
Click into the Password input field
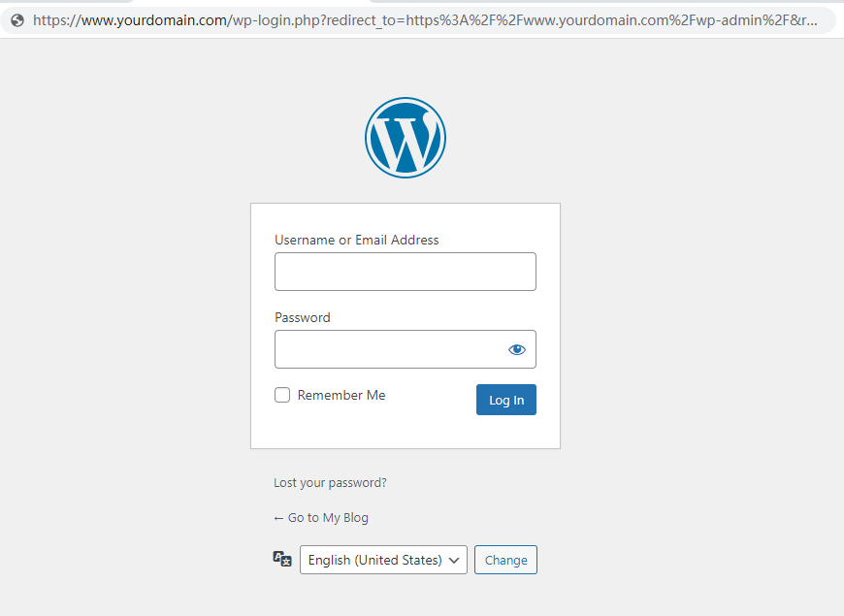point(388,349)
